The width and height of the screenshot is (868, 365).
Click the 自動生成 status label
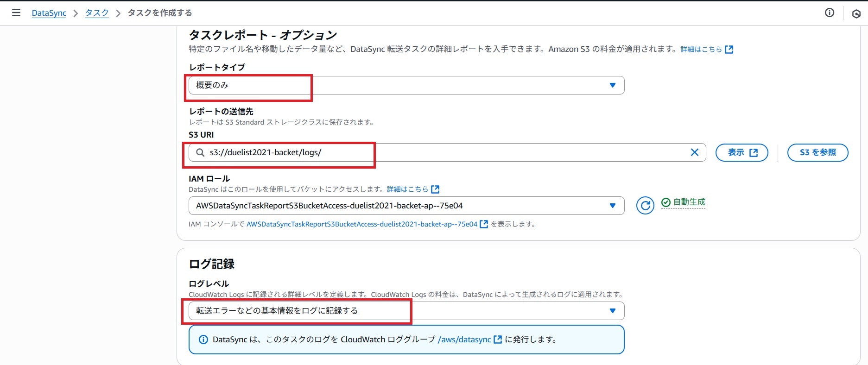pyautogui.click(x=684, y=202)
